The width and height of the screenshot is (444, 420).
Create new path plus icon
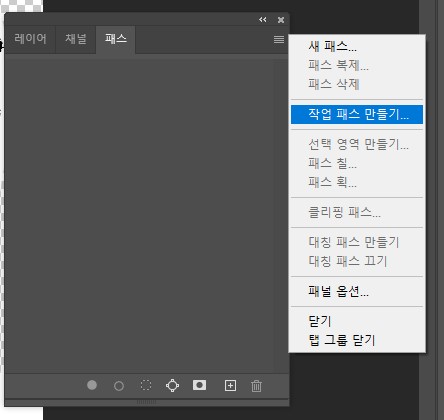pos(230,386)
